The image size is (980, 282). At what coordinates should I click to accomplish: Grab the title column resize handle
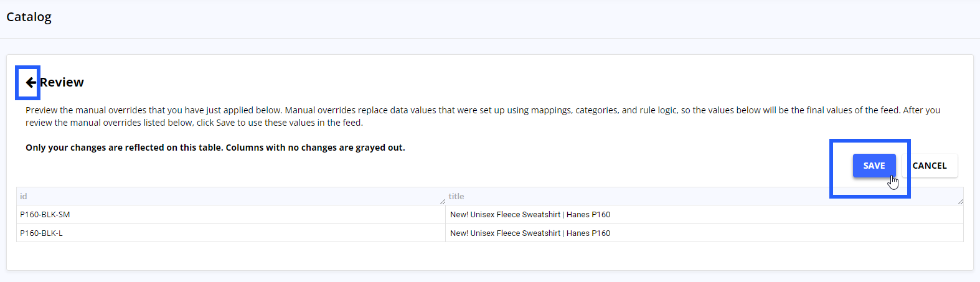[x=961, y=202]
